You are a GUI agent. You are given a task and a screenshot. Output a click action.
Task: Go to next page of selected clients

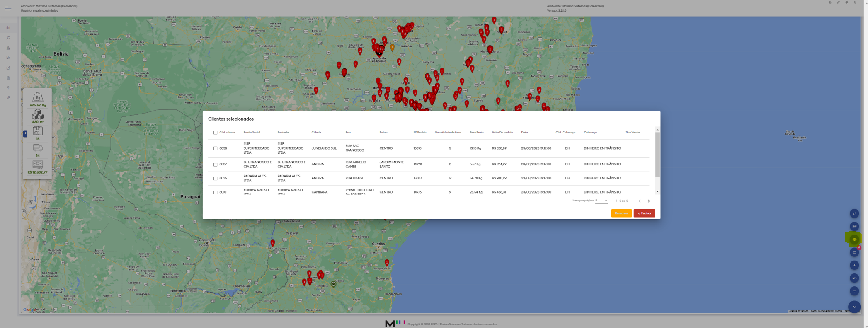click(649, 201)
